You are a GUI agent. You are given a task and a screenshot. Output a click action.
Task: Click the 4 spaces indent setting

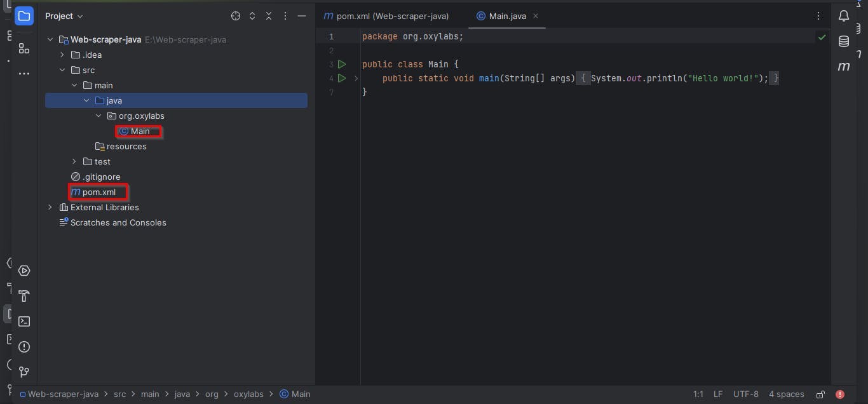pos(787,394)
